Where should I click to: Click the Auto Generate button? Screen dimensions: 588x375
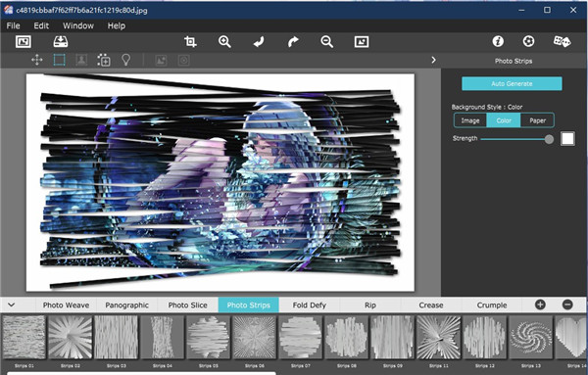click(x=512, y=83)
